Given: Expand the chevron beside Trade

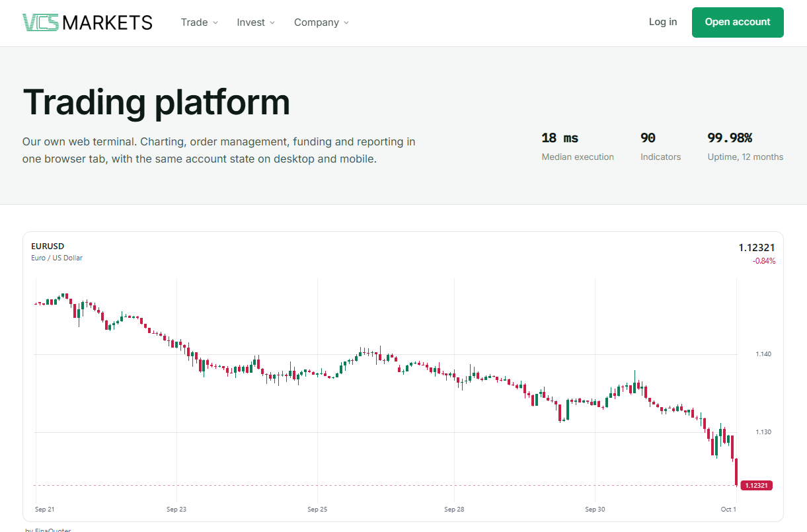Looking at the screenshot, I should pos(214,22).
